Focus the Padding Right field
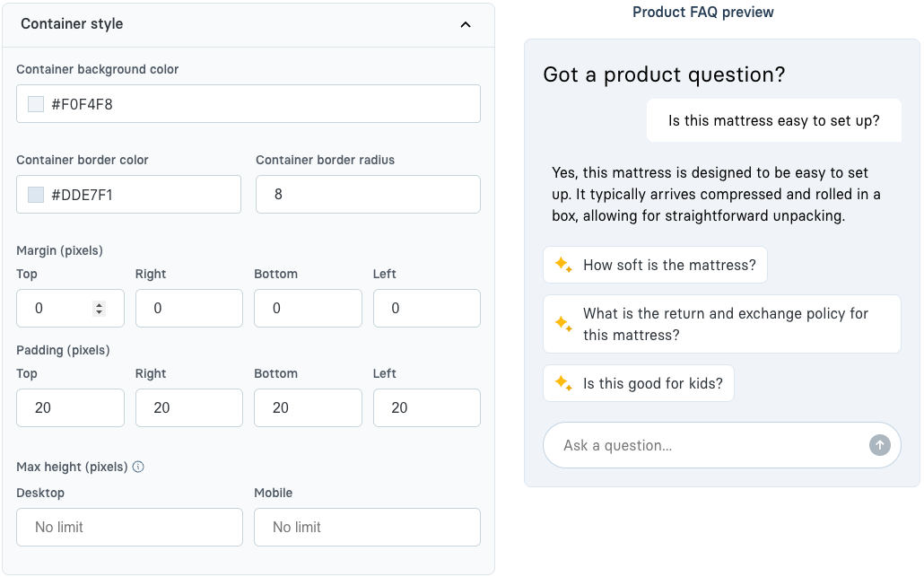The width and height of the screenshot is (924, 577). pos(189,408)
